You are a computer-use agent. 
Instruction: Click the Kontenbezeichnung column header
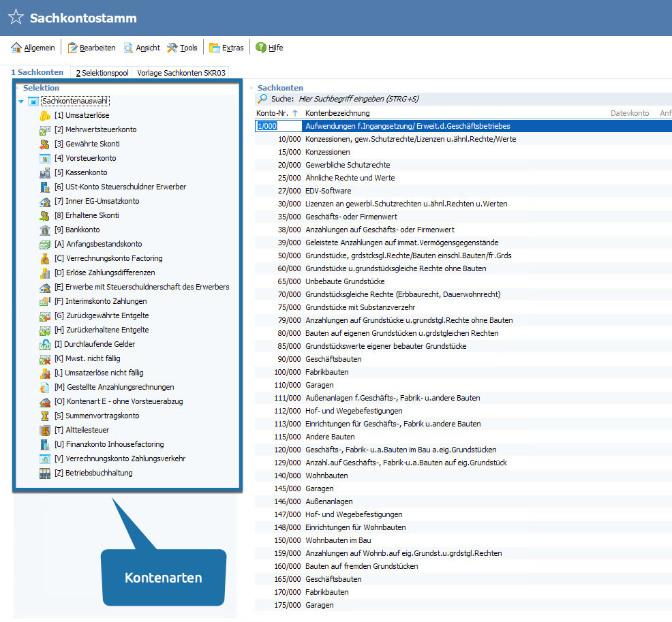click(337, 113)
